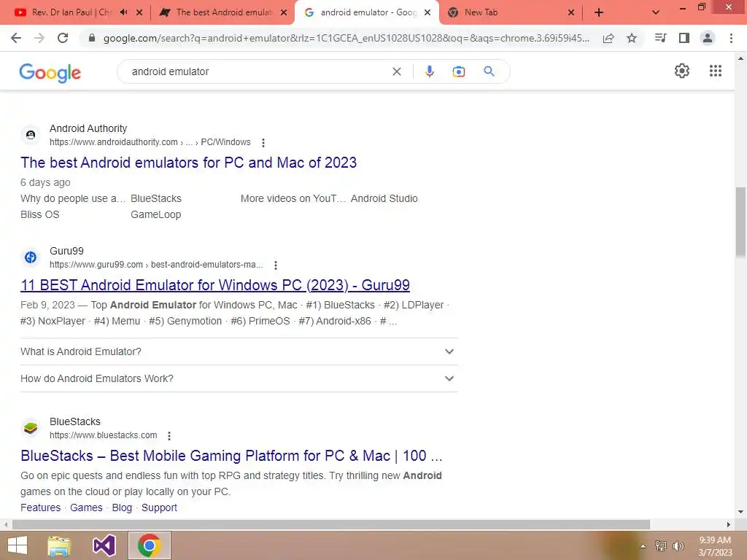Screen dimensions: 747x560
Task: Open the BlueStacks Support sitelink
Action: (159, 507)
